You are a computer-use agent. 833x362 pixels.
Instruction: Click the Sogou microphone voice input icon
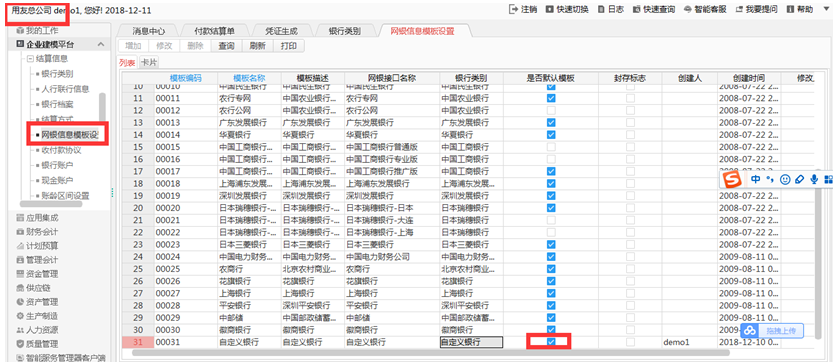[814, 180]
